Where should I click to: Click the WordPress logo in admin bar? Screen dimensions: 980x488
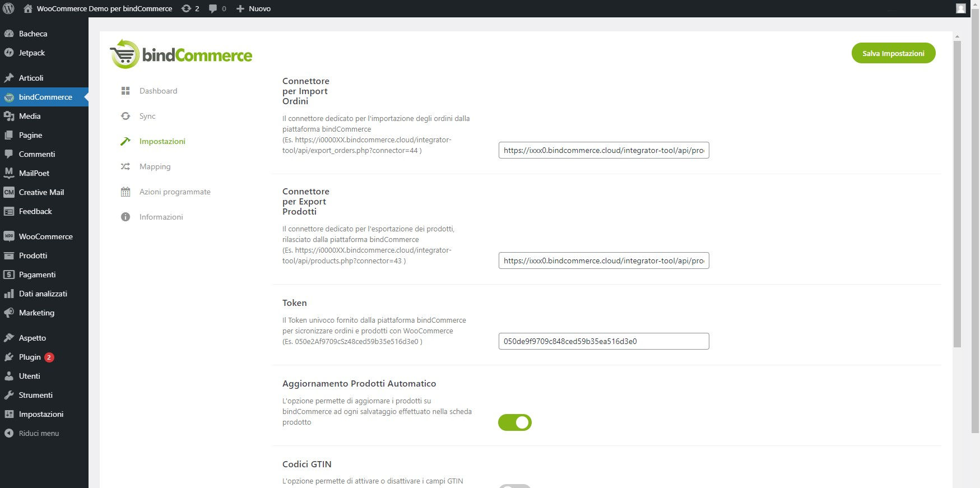(x=8, y=8)
